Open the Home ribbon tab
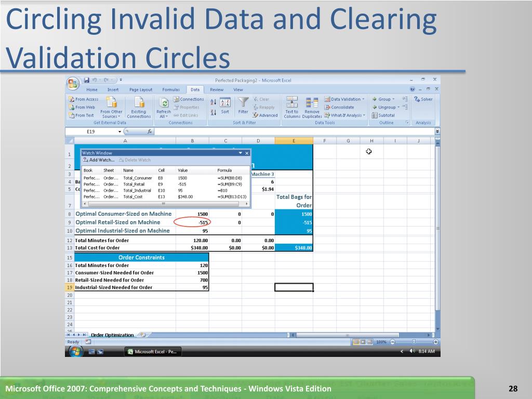This screenshot has width=532, height=399. pyautogui.click(x=91, y=89)
